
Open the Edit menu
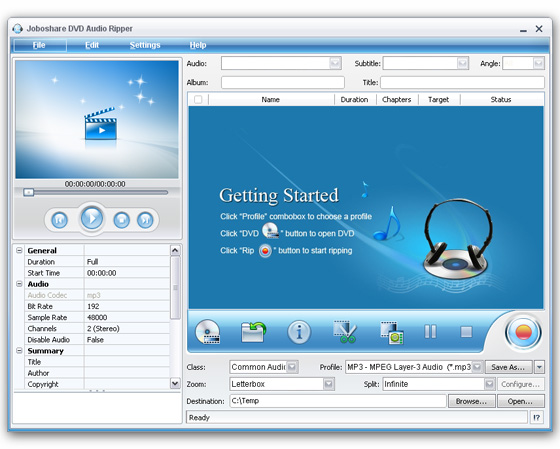tap(92, 45)
